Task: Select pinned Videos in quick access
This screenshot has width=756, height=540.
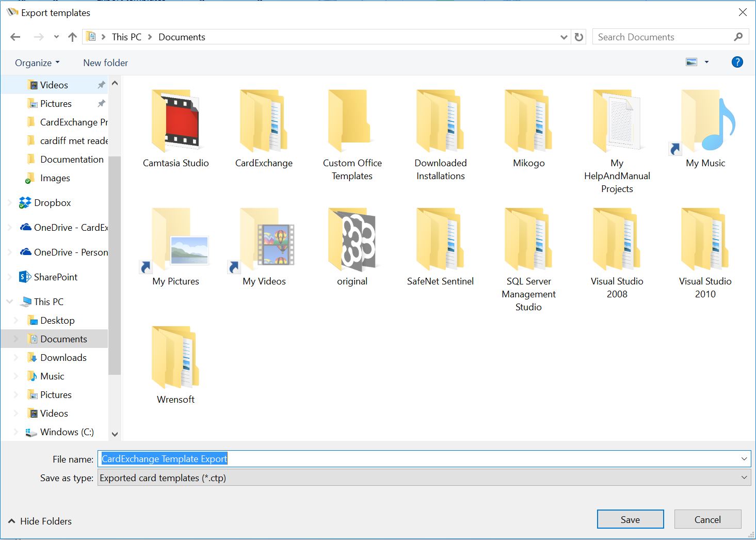Action: pyautogui.click(x=54, y=85)
